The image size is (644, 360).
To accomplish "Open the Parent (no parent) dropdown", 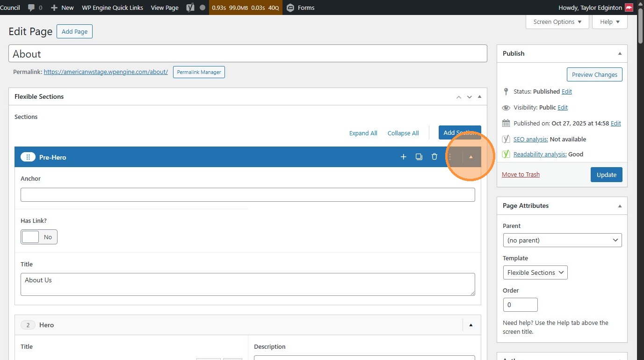I will point(562,240).
